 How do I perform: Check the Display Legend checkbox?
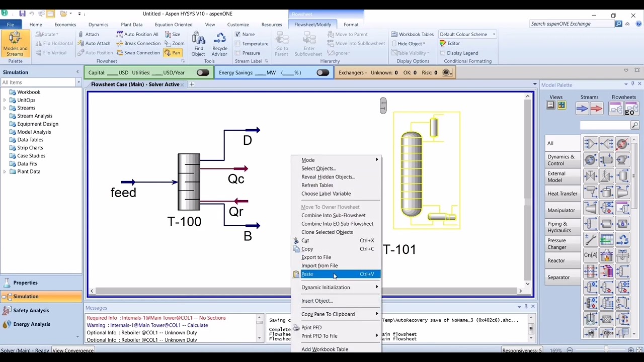click(x=443, y=53)
